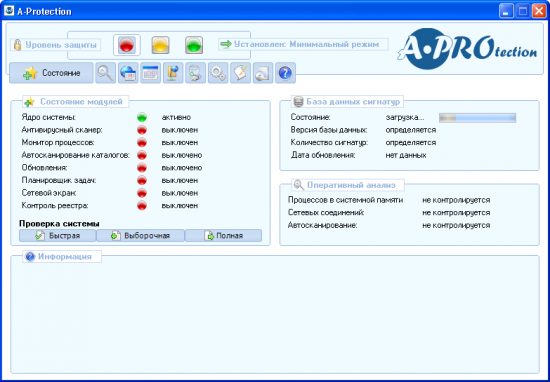The height and width of the screenshot is (382, 550).
Task: Open the magnifier scan tab
Action: pyautogui.click(x=106, y=73)
